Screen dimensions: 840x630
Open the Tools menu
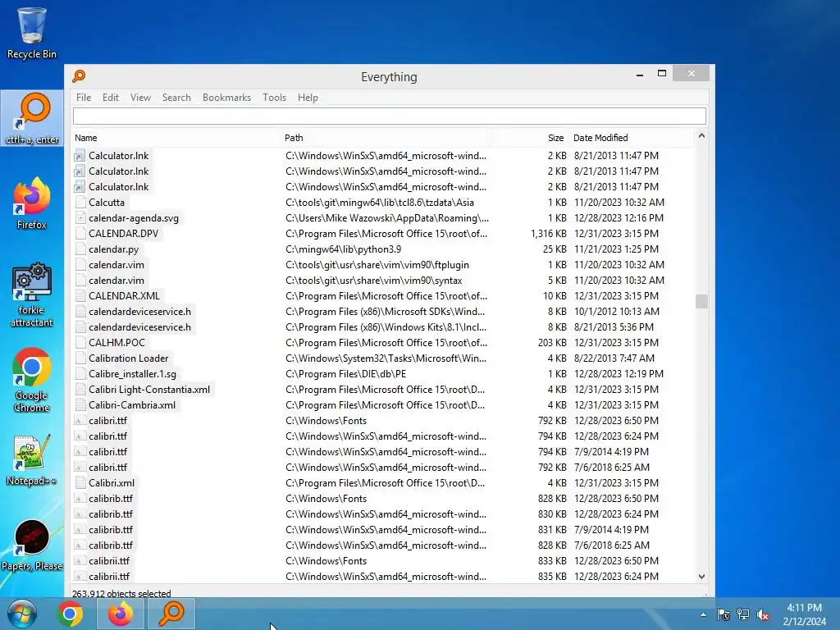point(274,98)
